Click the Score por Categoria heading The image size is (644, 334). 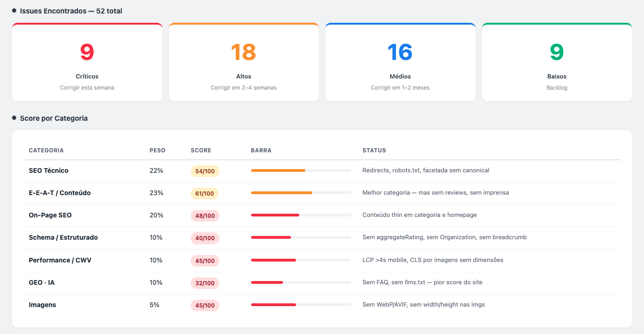tap(54, 118)
